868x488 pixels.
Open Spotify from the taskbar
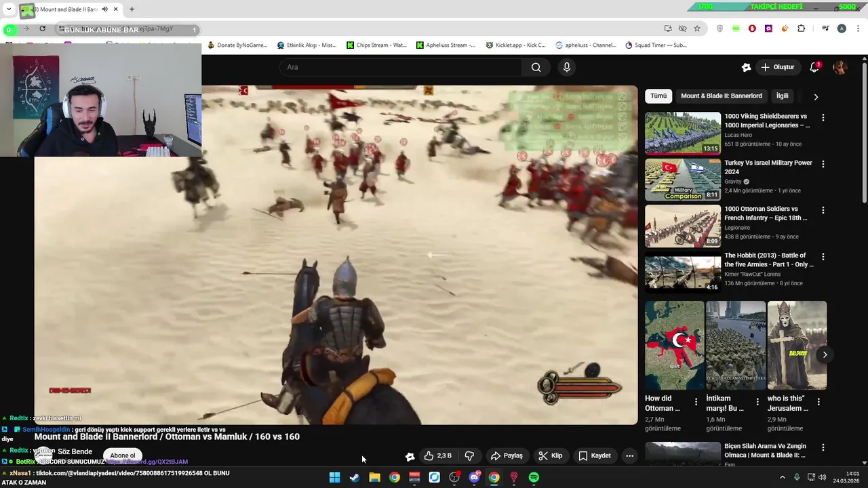[x=534, y=477]
